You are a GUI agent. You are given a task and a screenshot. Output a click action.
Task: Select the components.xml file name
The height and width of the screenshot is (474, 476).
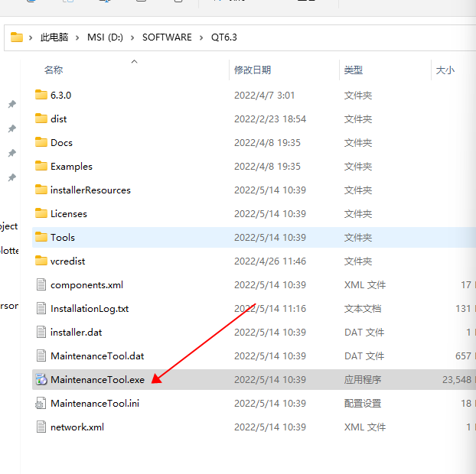[x=86, y=285]
